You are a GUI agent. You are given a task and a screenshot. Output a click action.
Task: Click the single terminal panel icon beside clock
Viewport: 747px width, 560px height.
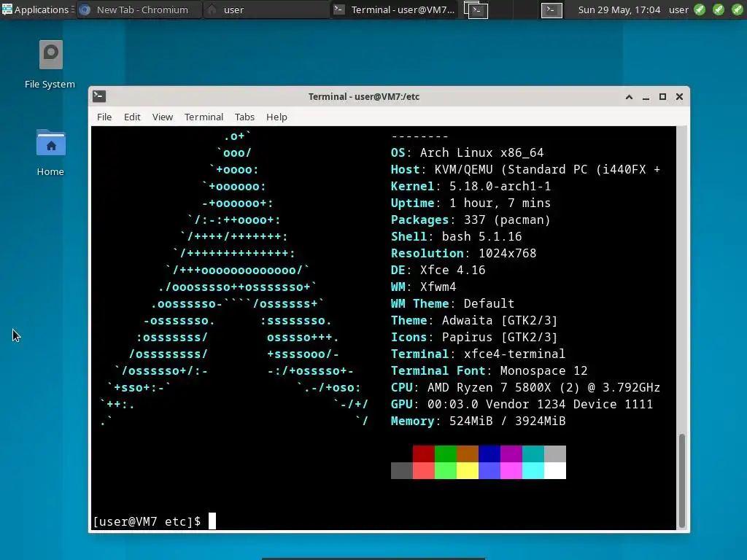pyautogui.click(x=551, y=10)
